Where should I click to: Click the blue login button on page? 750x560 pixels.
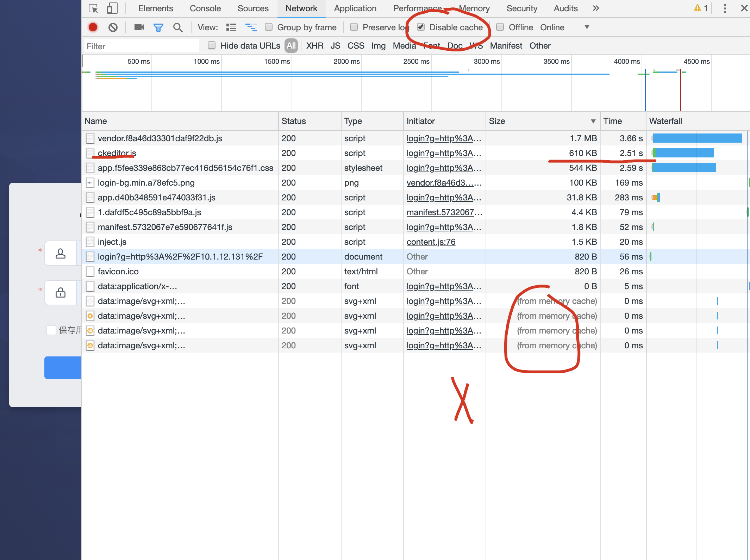coord(63,368)
